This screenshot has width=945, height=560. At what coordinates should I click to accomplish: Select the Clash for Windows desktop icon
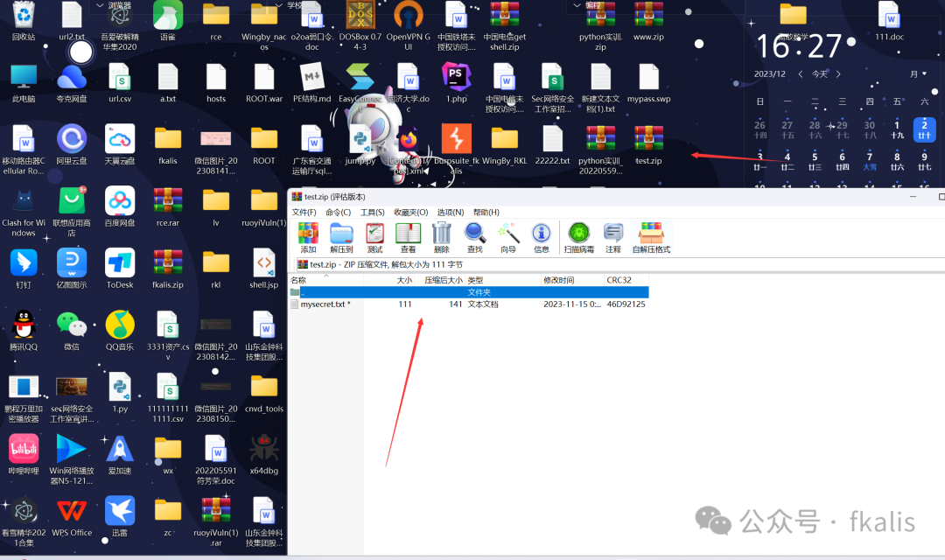tap(24, 212)
